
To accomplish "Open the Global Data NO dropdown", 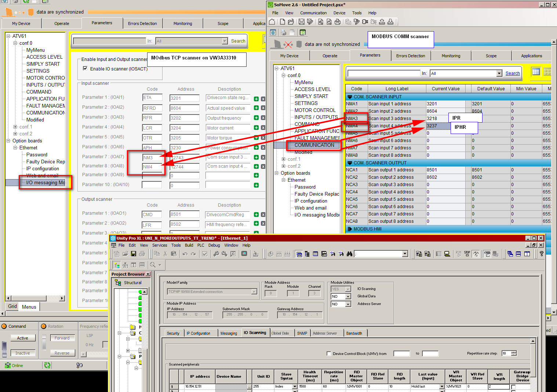I will pyautogui.click(x=348, y=297).
